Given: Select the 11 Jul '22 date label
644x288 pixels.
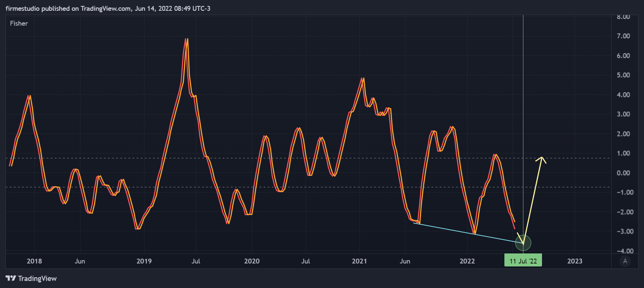Looking at the screenshot, I should point(523,261).
